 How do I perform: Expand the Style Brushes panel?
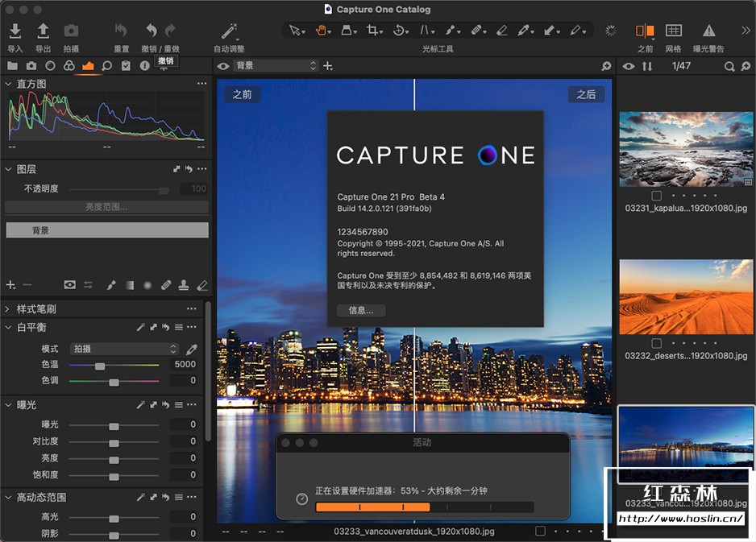point(8,308)
